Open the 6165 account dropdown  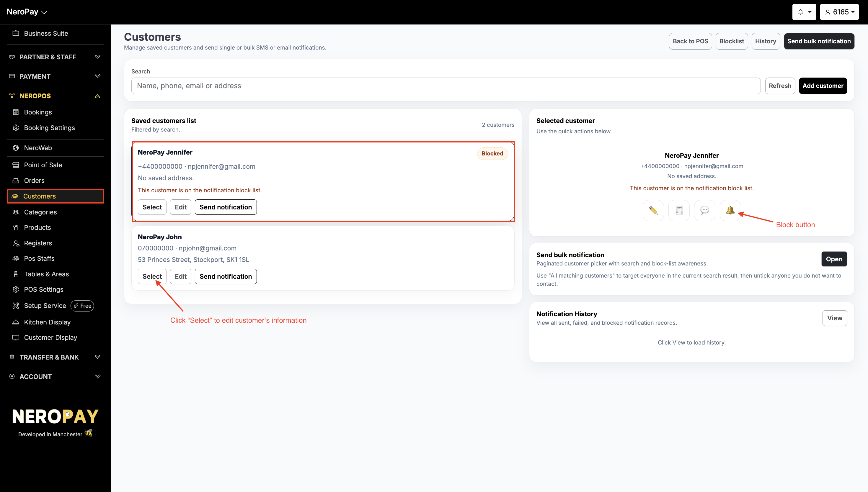pyautogui.click(x=839, y=12)
